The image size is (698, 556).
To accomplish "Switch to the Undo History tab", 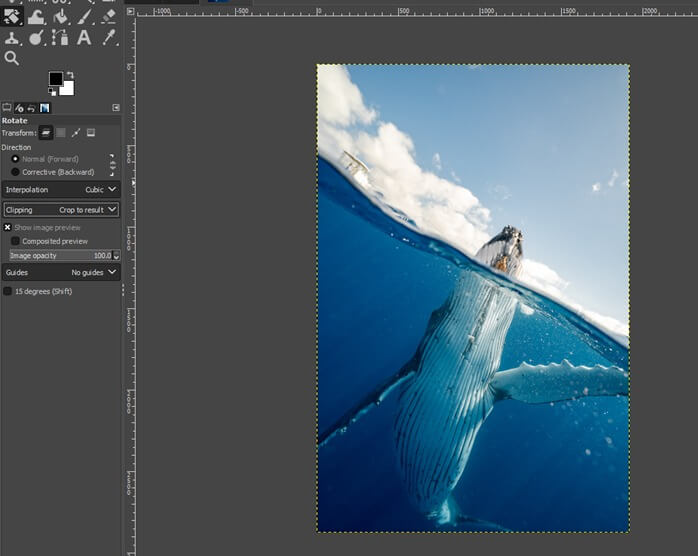I will [x=32, y=108].
